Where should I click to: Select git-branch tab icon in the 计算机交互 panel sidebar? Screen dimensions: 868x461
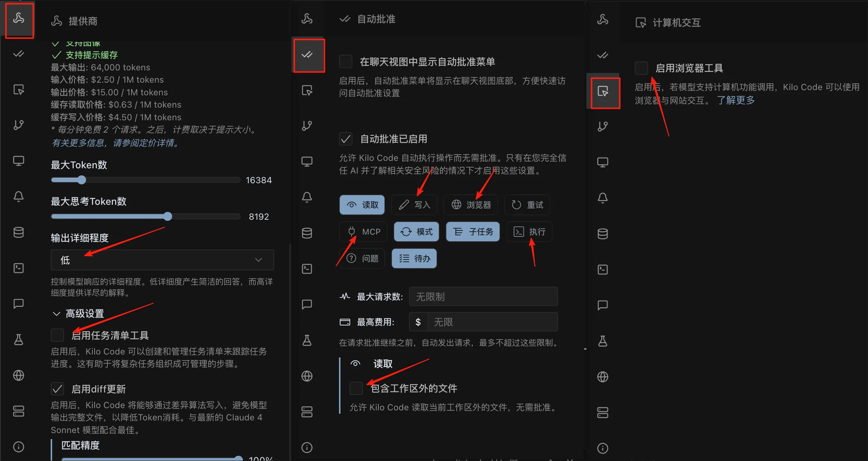(603, 127)
